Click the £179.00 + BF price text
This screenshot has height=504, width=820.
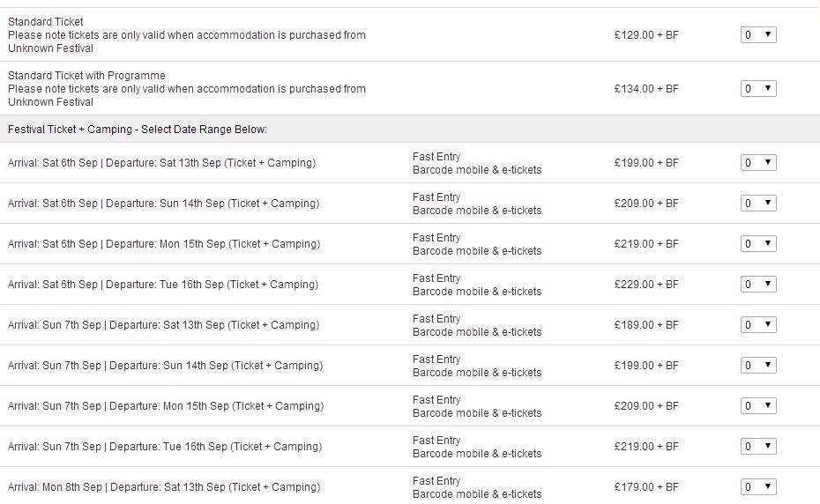coord(646,486)
